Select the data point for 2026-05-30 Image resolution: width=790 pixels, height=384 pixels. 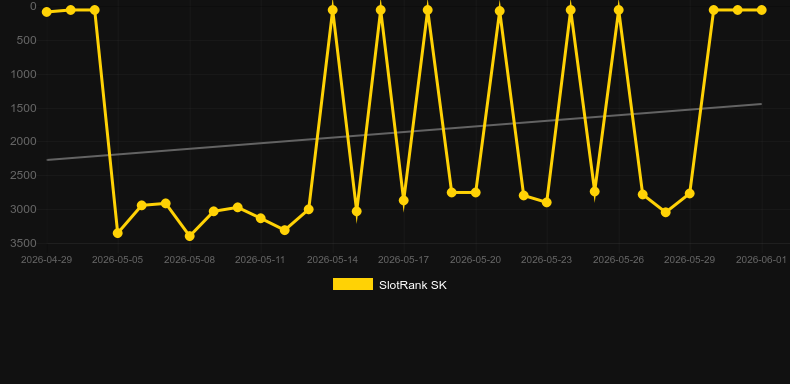[713, 10]
